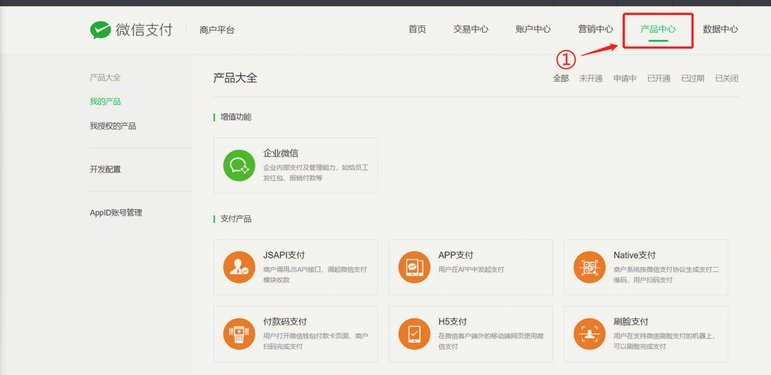The width and height of the screenshot is (771, 375).
Task: Open the 账户中心 tab
Action: (x=533, y=29)
